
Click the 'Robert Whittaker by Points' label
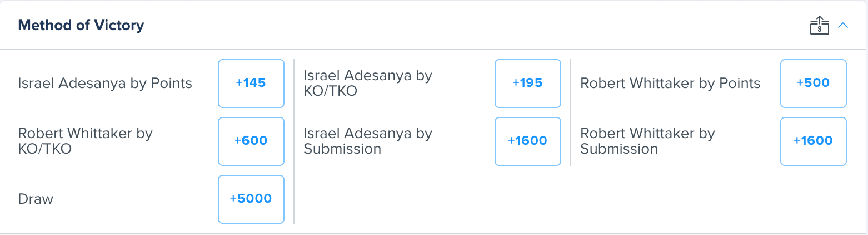coord(670,84)
